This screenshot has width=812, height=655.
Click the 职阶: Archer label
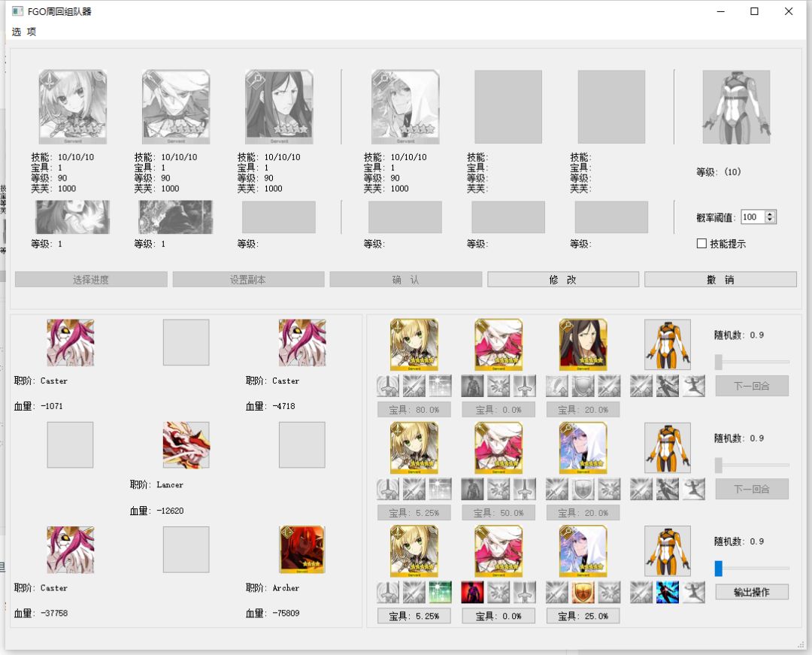pyautogui.click(x=272, y=587)
